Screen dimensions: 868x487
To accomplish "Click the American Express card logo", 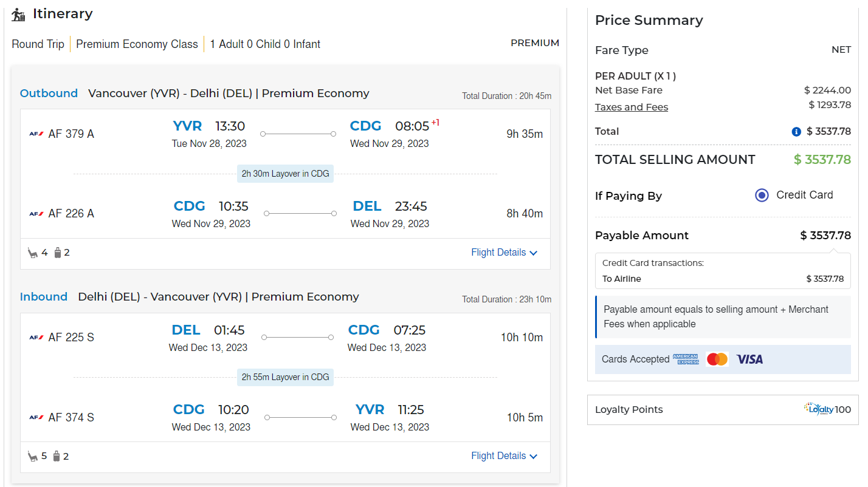I will [x=686, y=359].
